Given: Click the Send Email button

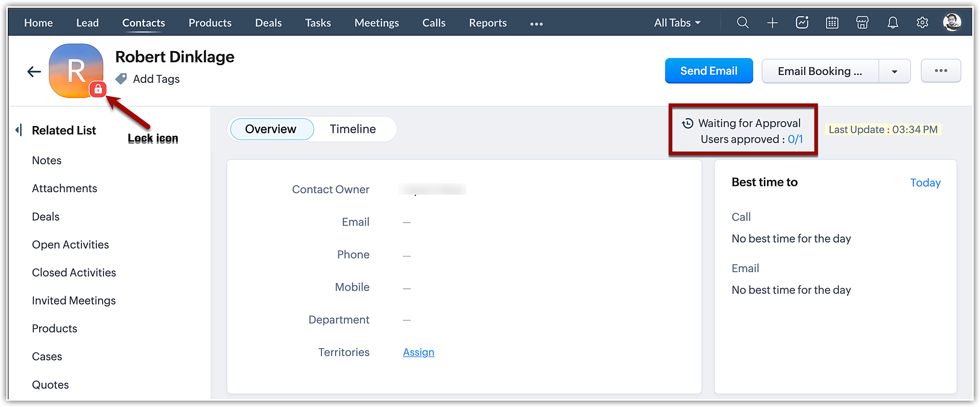Looking at the screenshot, I should (709, 71).
